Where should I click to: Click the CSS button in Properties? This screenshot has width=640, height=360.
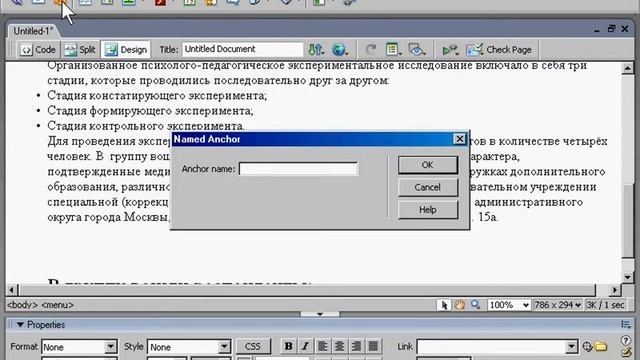coord(253,347)
